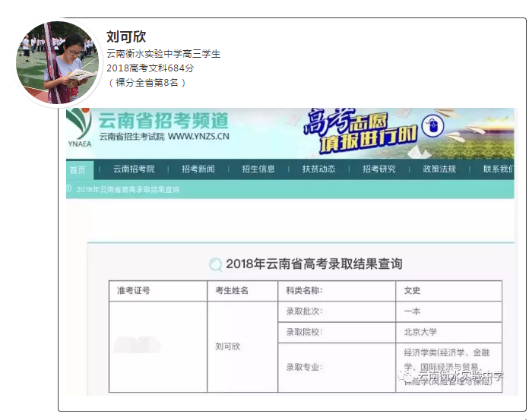The height and width of the screenshot is (420, 529).
Task: Click the 录取批次 label cell
Action: coord(337,312)
